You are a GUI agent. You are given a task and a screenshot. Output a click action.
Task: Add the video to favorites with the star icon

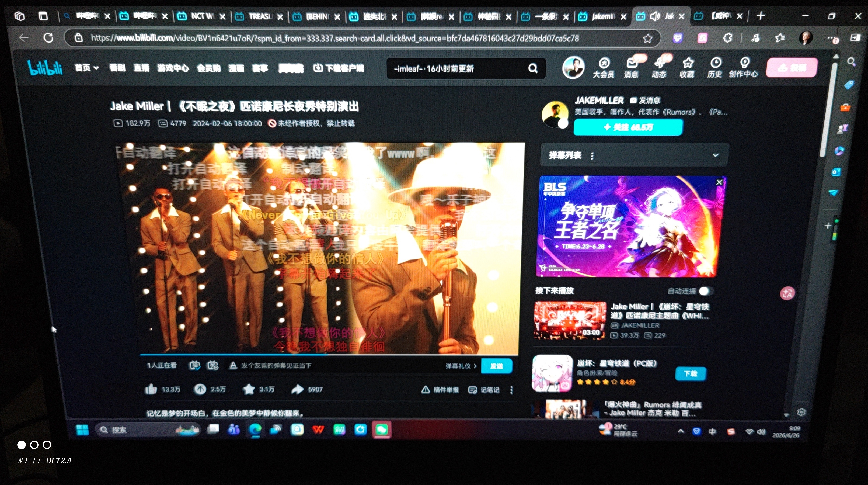coord(249,389)
